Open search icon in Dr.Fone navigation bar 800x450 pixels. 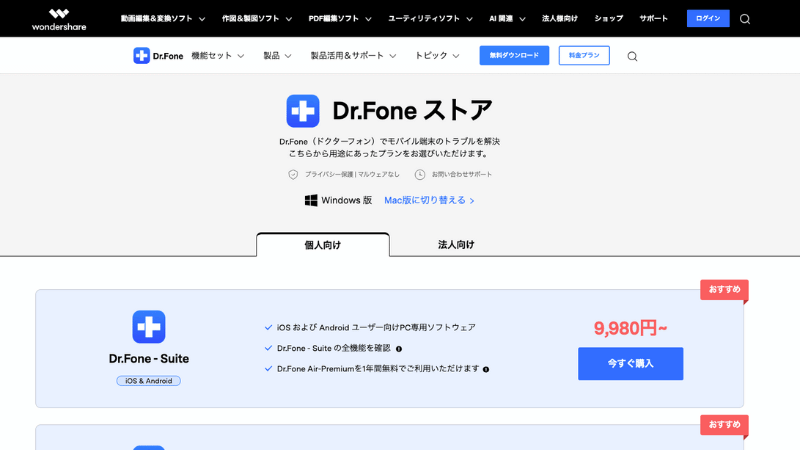[632, 56]
